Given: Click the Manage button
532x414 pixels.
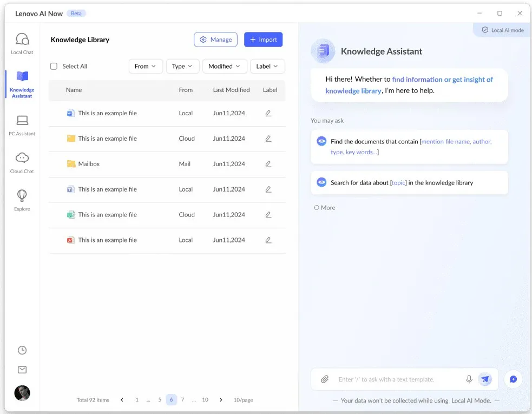Looking at the screenshot, I should click(x=216, y=40).
